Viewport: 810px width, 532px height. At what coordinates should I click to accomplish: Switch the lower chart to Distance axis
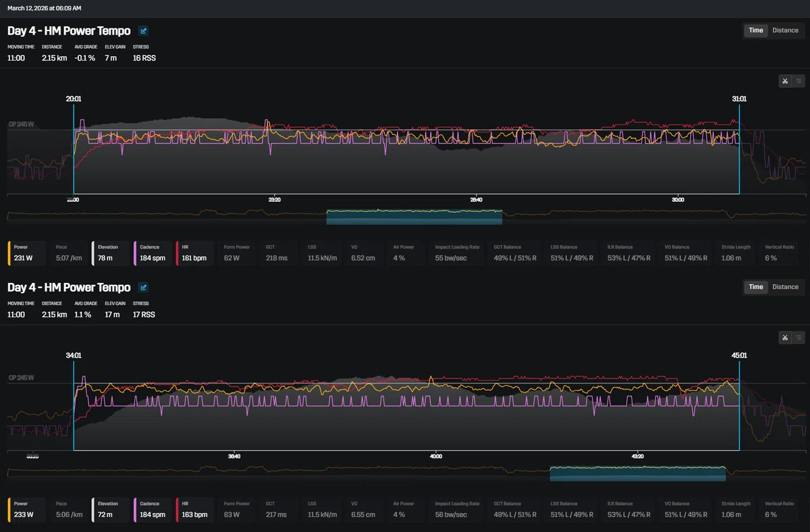pyautogui.click(x=785, y=287)
